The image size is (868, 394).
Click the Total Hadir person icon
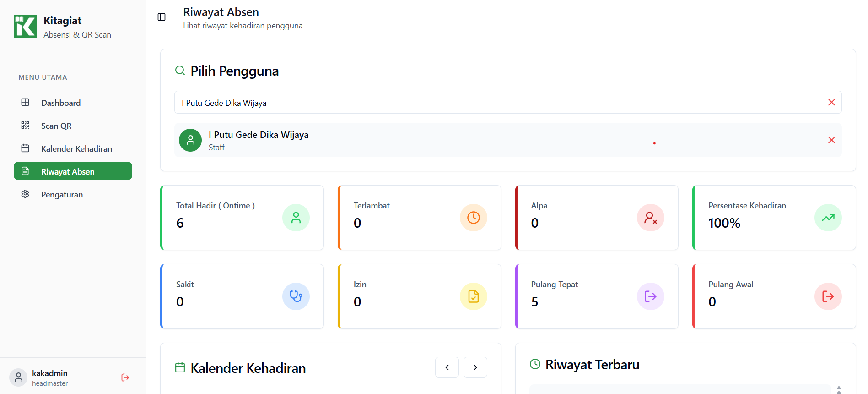tap(296, 218)
